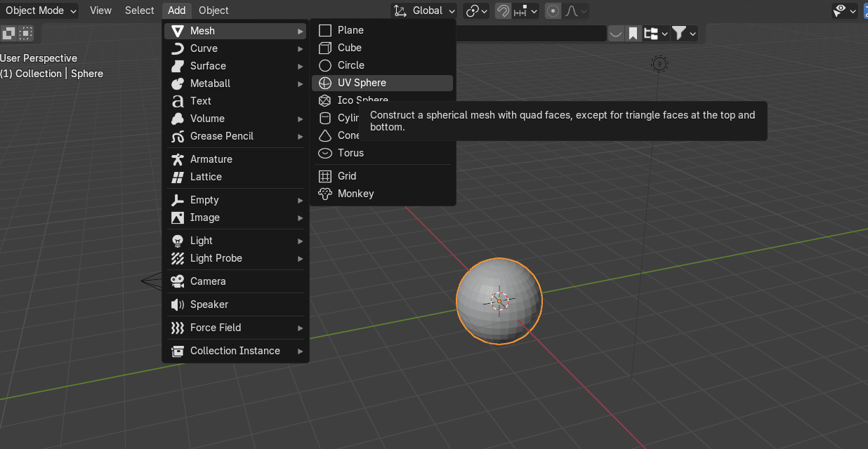868x449 pixels.
Task: Open the Select menu
Action: [139, 11]
